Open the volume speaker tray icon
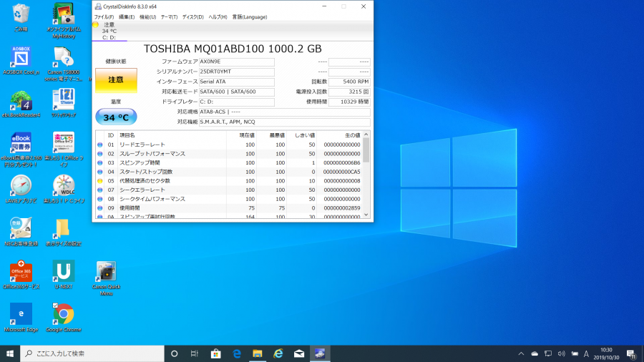 tap(562, 353)
